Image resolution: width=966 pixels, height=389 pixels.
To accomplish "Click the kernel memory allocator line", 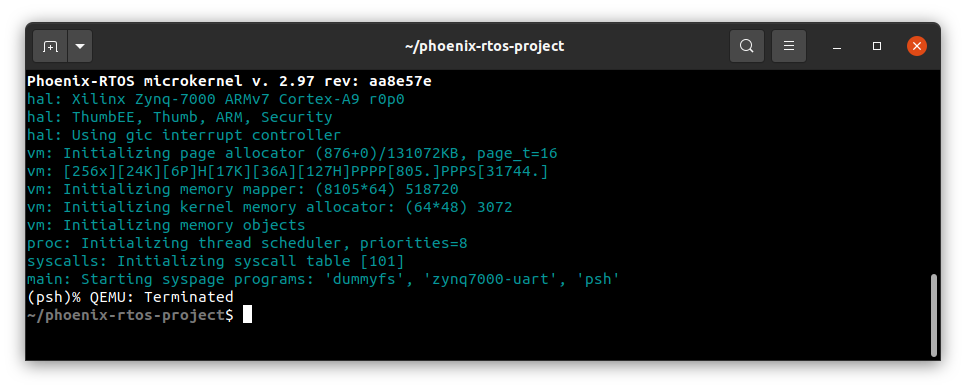I will (x=270, y=207).
